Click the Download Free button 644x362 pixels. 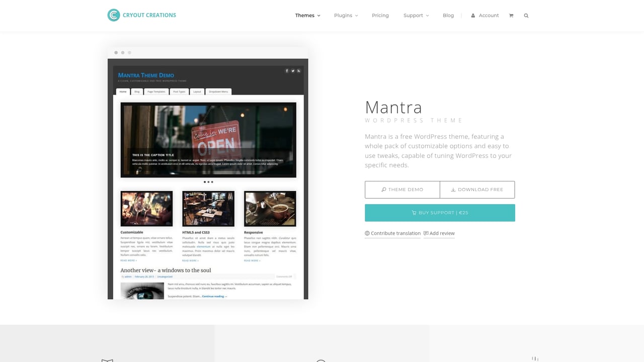coord(477,190)
